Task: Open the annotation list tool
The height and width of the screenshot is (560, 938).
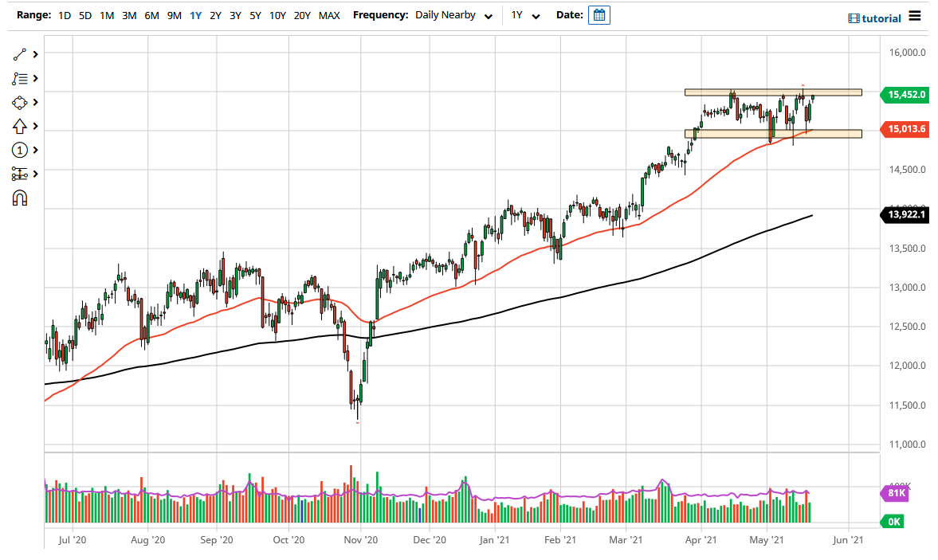Action: (x=19, y=78)
